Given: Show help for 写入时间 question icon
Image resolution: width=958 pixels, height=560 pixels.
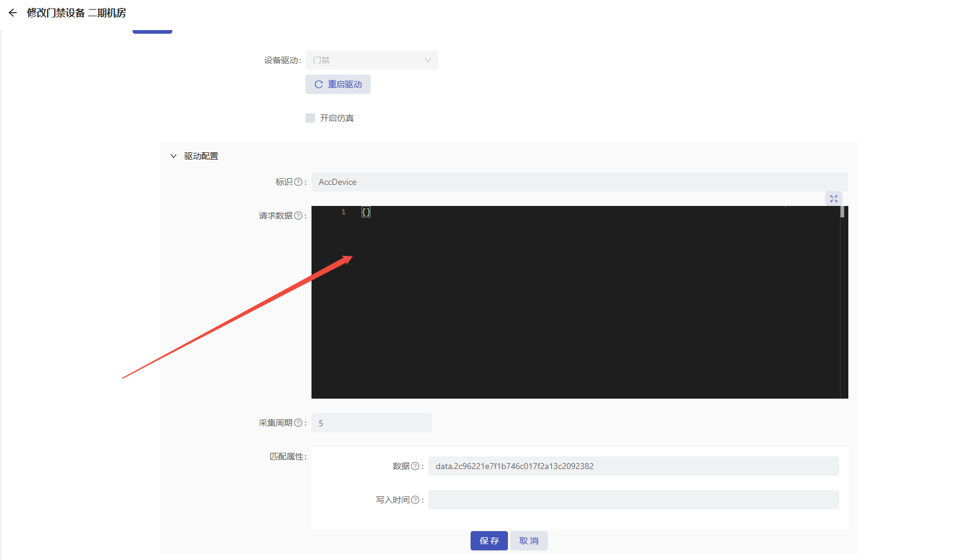Looking at the screenshot, I should [x=415, y=500].
